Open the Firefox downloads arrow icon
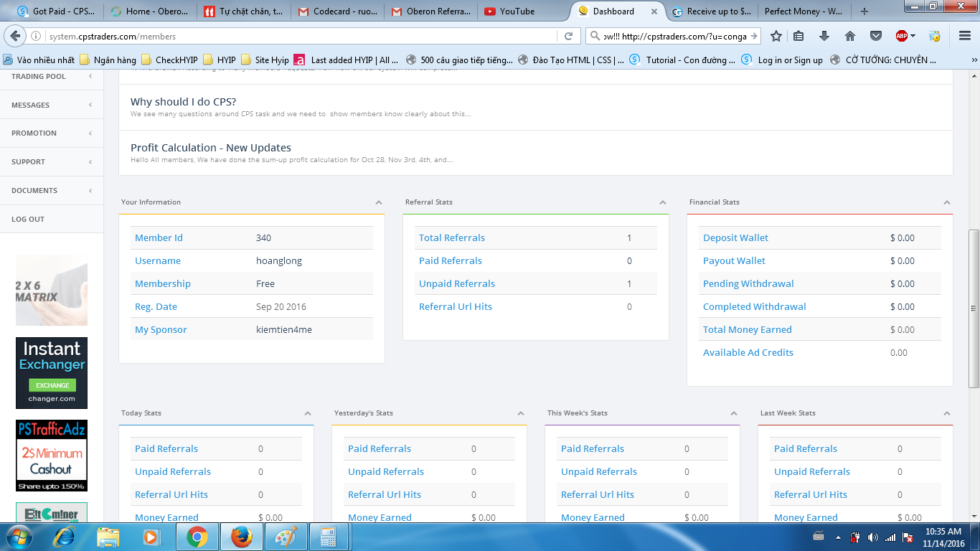 [824, 36]
